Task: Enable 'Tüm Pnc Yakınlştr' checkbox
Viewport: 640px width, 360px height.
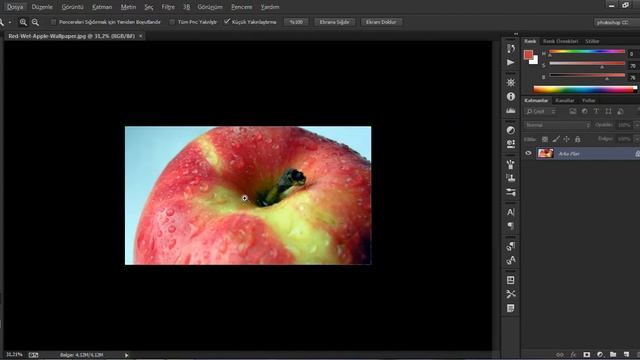Action: pyautogui.click(x=172, y=22)
